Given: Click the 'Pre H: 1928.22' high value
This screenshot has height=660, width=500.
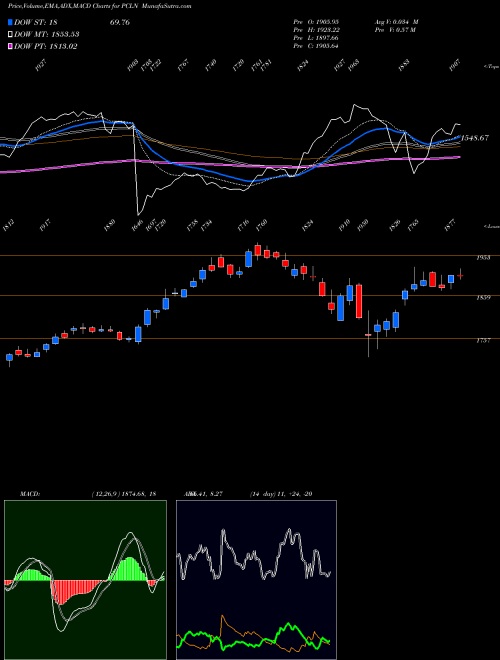Looking at the screenshot, I should (x=316, y=30).
